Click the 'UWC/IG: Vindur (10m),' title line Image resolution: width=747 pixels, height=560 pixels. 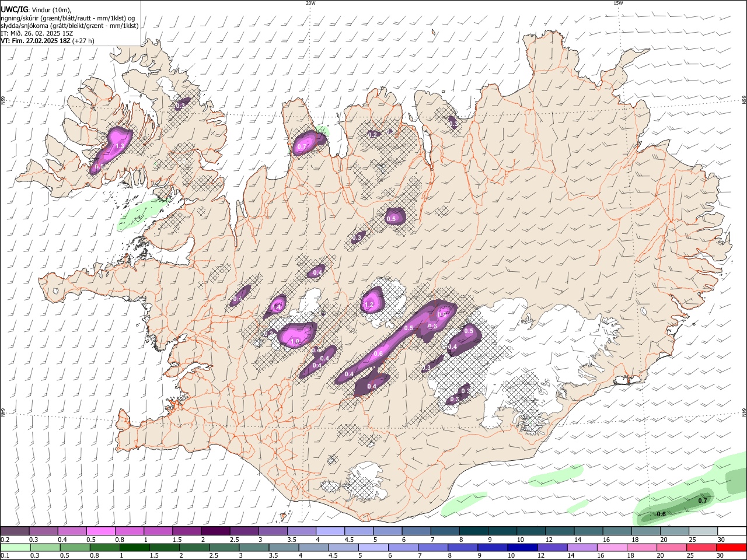[x=36, y=10]
